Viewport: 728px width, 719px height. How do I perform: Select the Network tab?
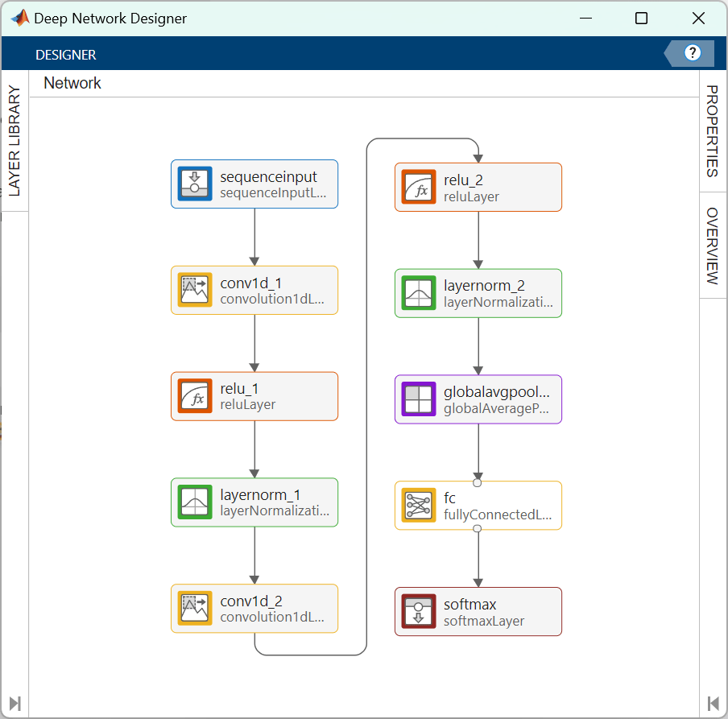(x=72, y=83)
